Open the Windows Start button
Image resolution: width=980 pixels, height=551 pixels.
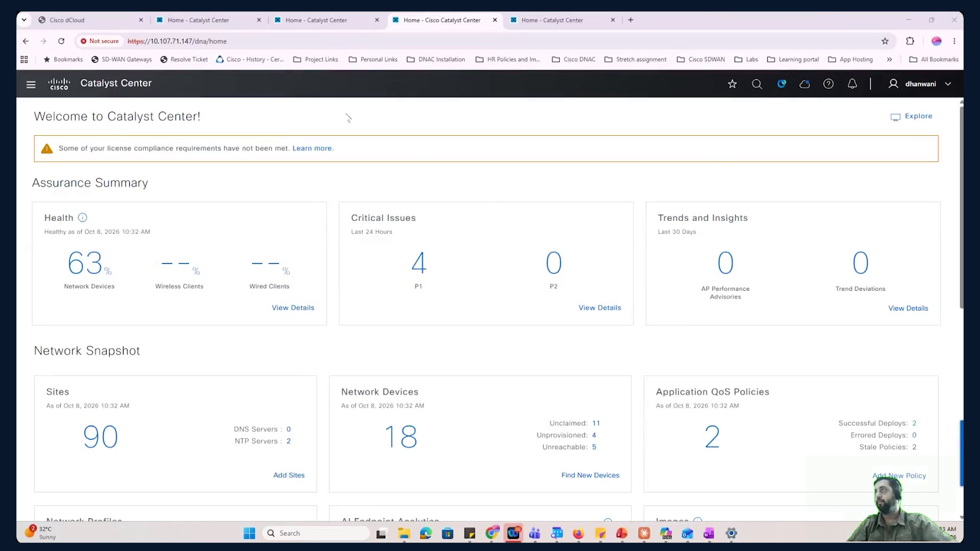tap(249, 534)
